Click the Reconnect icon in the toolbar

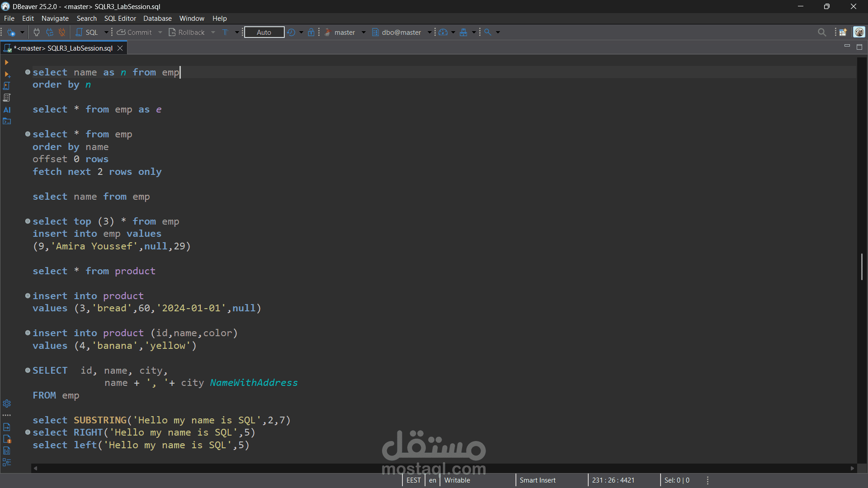pyautogui.click(x=50, y=33)
